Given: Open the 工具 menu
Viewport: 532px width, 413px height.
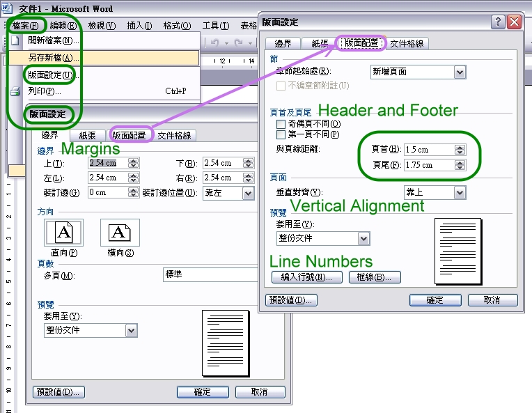Looking at the screenshot, I should pos(216,26).
